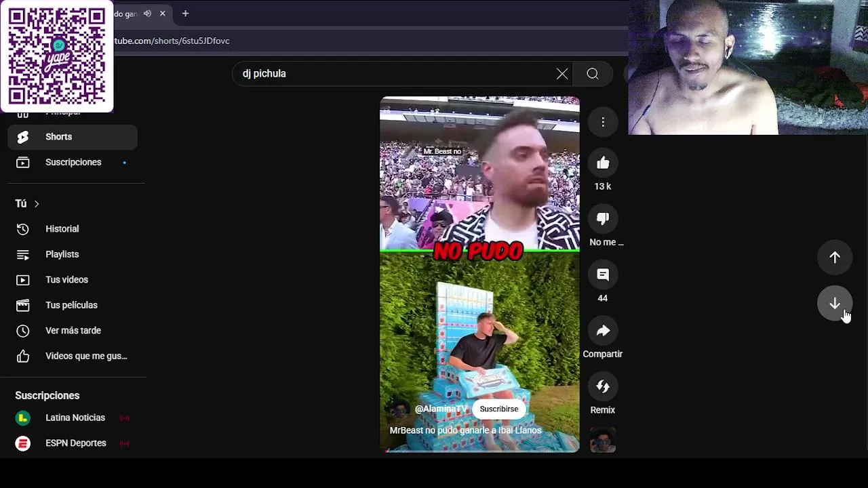Click the Historial clock icon
The image size is (868, 488).
point(23,229)
